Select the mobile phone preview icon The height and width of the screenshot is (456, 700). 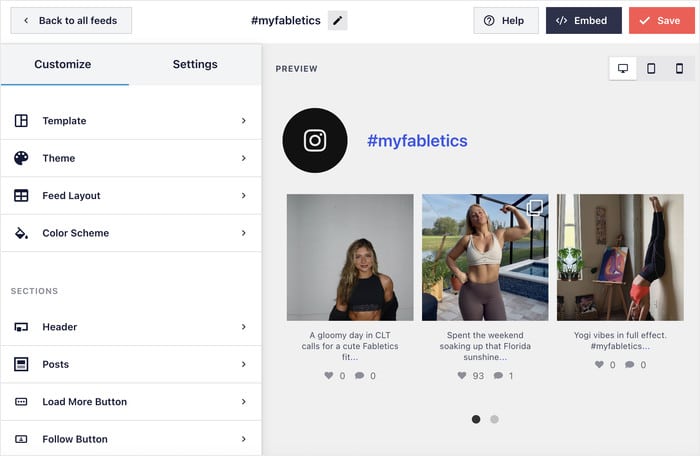click(679, 68)
